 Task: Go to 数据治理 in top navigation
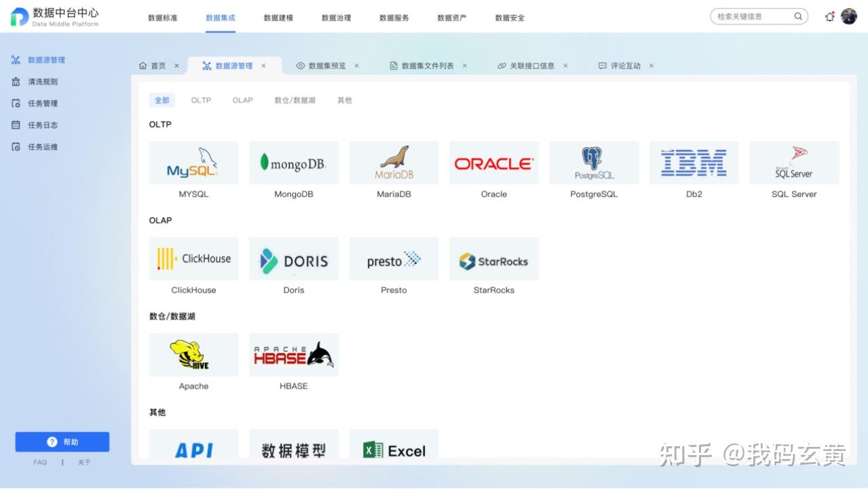pyautogui.click(x=337, y=18)
